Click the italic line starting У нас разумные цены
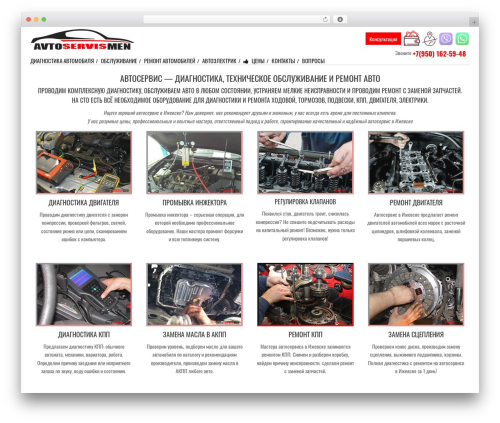The image size is (500, 423). point(250,121)
